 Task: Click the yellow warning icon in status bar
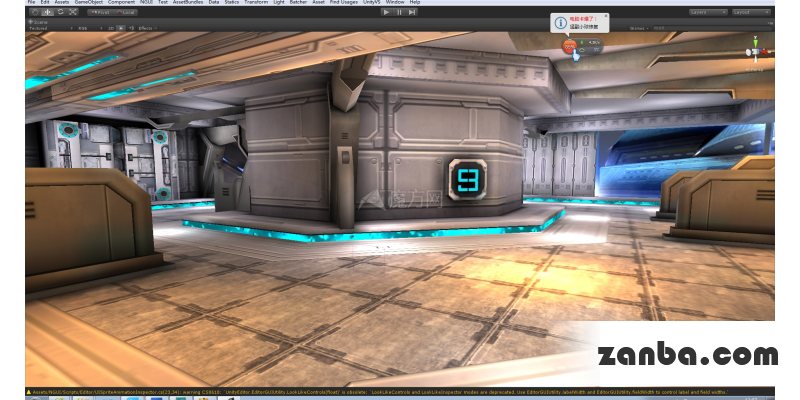29,392
